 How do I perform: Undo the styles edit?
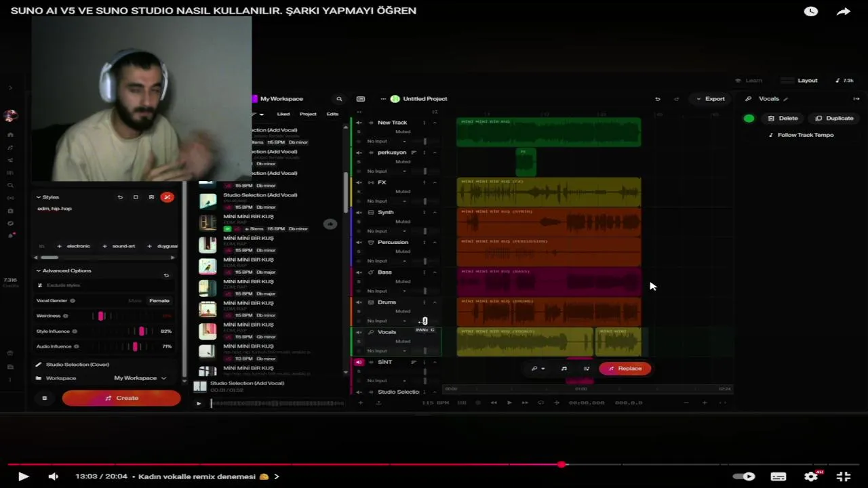120,197
